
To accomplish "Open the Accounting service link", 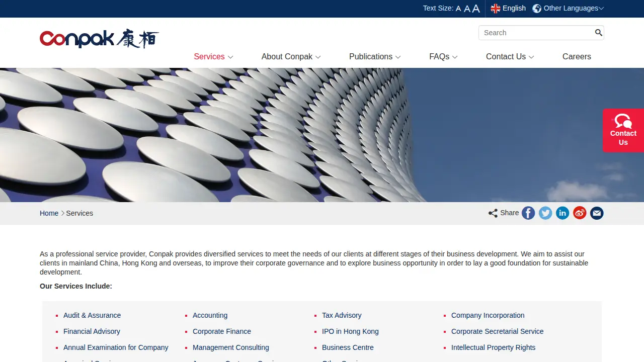I will (x=210, y=315).
